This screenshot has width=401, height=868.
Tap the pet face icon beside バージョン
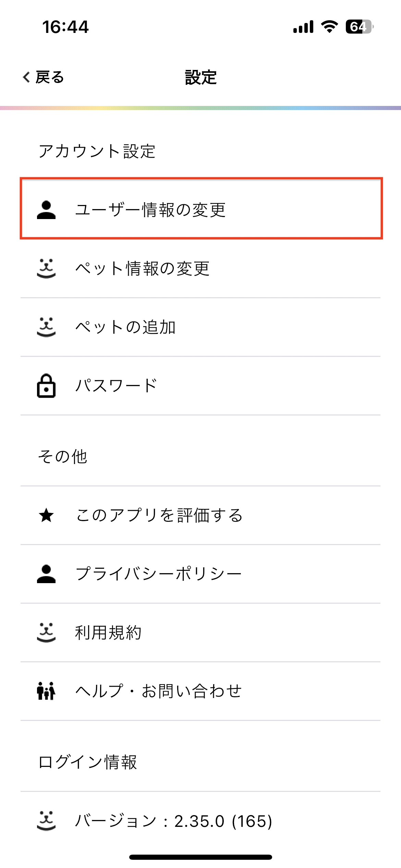coord(46,821)
